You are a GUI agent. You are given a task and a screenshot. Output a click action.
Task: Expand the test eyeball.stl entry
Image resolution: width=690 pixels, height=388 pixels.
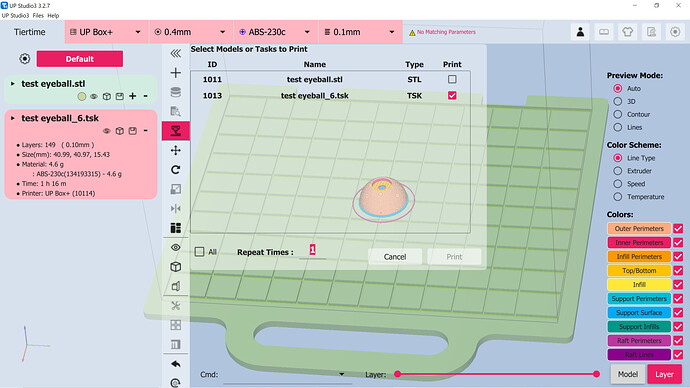[13, 84]
